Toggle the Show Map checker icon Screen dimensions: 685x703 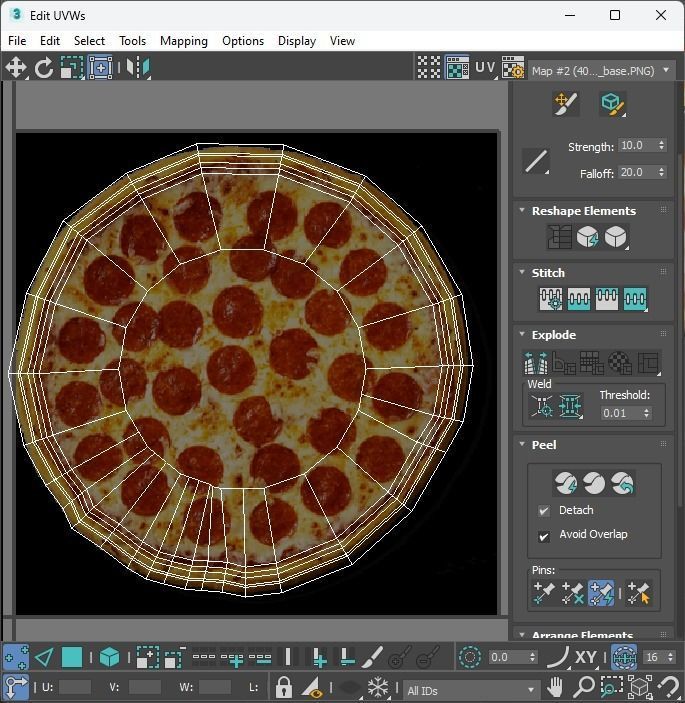pos(457,68)
